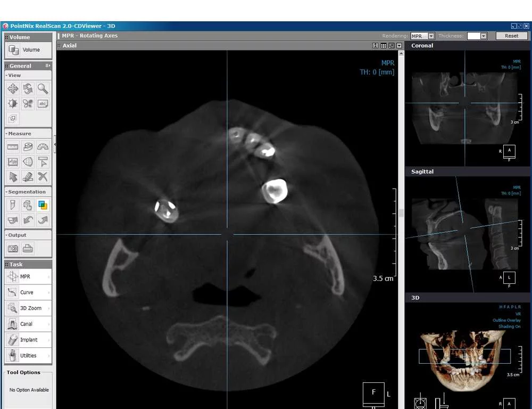Select the knife sculpt tool in Segmentation
The height and width of the screenshot is (409, 532).
pos(13,205)
